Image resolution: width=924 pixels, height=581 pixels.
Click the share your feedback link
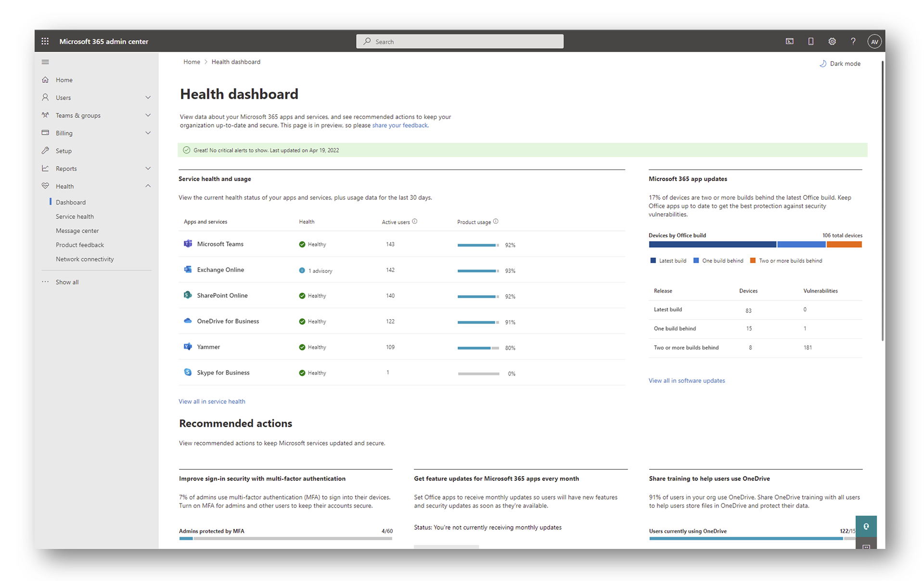pyautogui.click(x=399, y=125)
